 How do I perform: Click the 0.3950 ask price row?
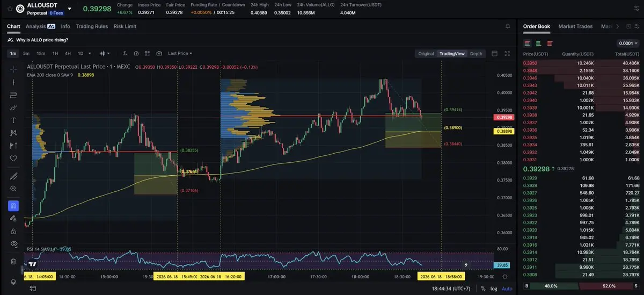581,63
